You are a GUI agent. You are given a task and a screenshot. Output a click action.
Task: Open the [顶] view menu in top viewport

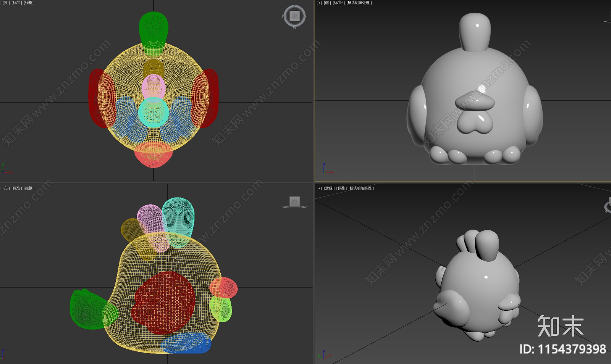pyautogui.click(x=6, y=3)
